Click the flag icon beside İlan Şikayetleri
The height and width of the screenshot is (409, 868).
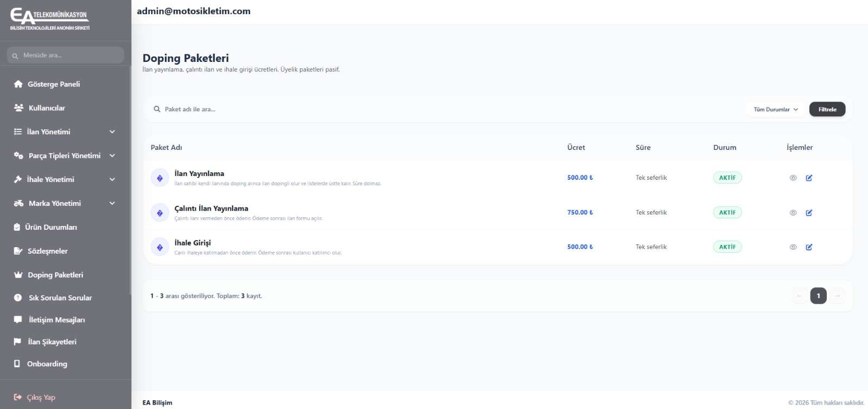[x=17, y=342]
